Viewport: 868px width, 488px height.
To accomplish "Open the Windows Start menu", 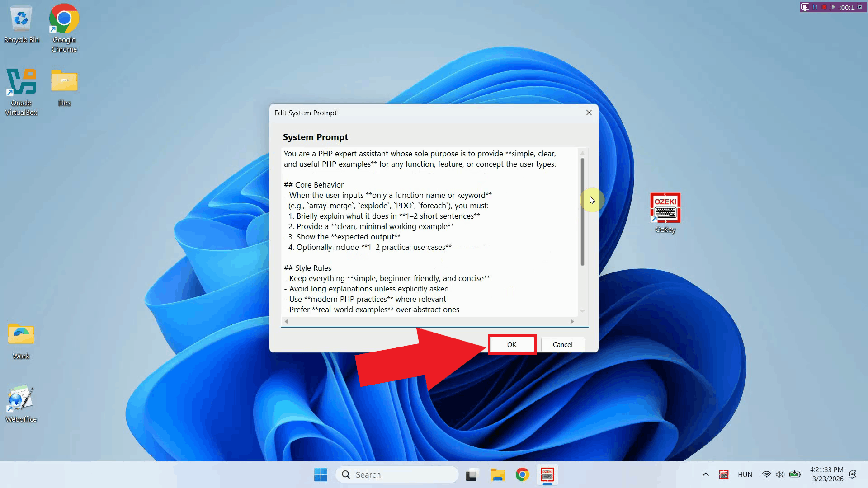I will click(321, 474).
